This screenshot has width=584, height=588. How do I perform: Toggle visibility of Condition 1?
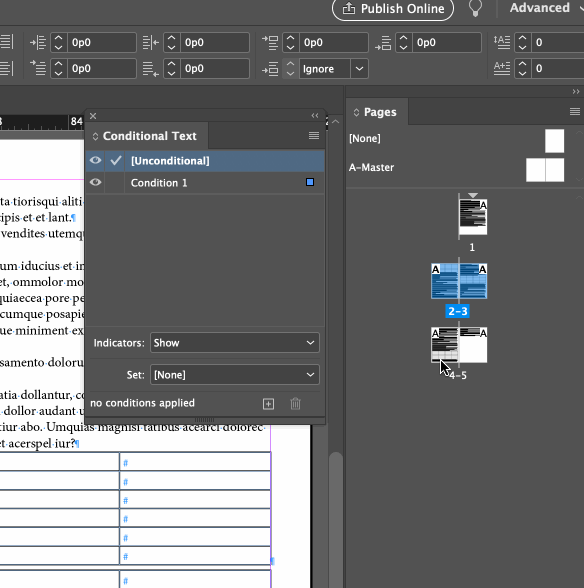pyautogui.click(x=95, y=182)
